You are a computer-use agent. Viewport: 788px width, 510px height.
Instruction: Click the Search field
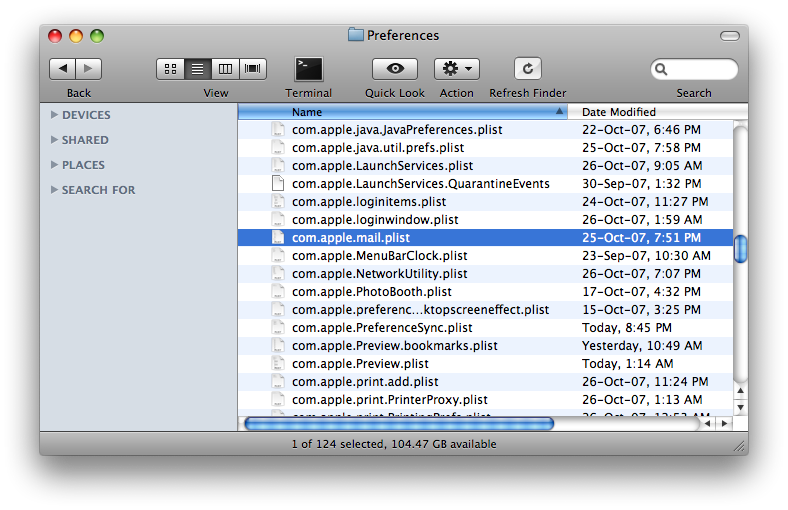click(x=695, y=69)
